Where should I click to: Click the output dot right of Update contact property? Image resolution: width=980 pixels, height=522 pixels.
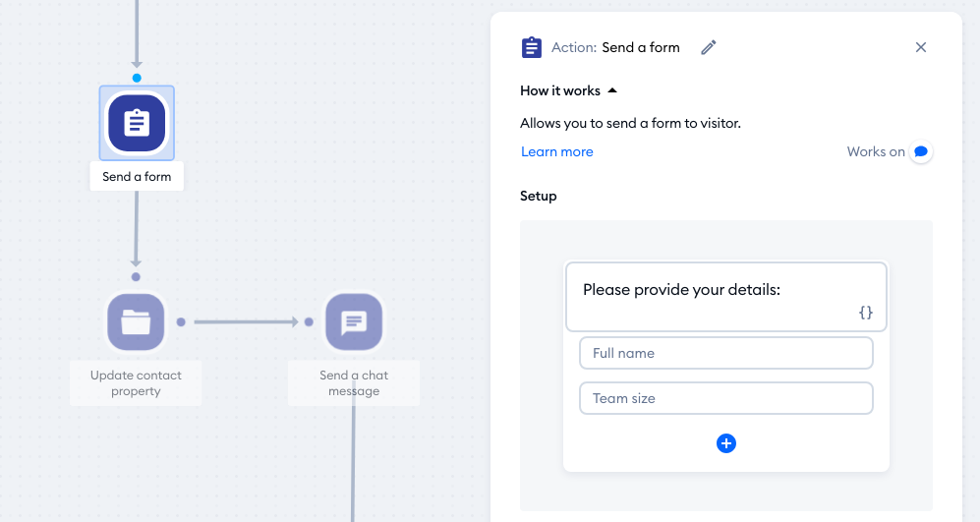click(x=181, y=321)
